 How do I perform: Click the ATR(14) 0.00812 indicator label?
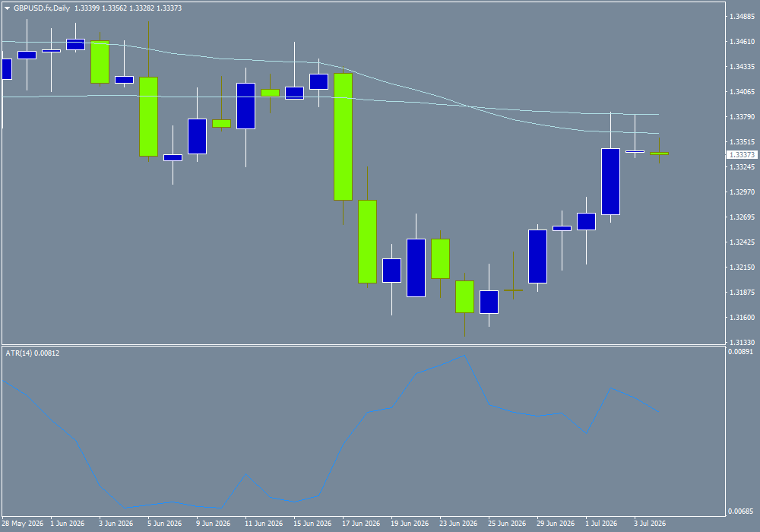tap(33, 353)
